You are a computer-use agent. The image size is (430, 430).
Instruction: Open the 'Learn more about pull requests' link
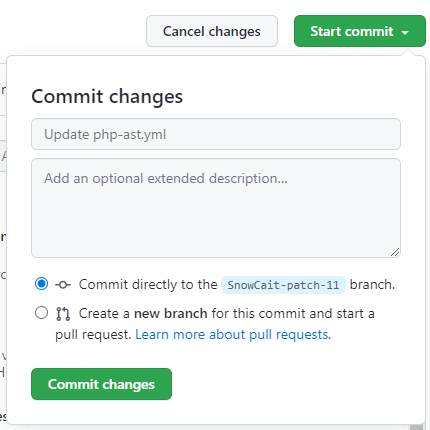(233, 335)
